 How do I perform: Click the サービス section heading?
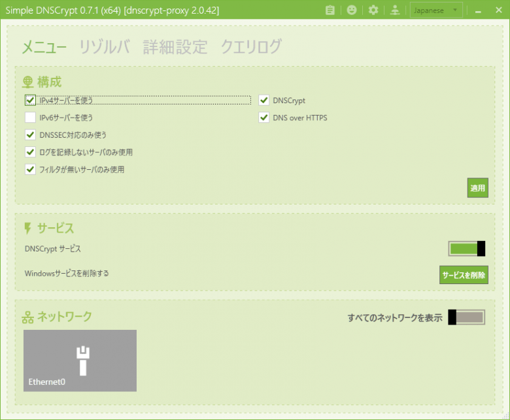click(x=56, y=228)
